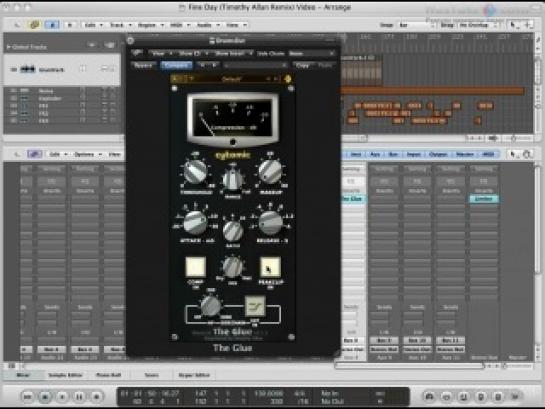This screenshot has width=545, height=409.
Task: Switch to the Sample Editor tab
Action: point(65,375)
